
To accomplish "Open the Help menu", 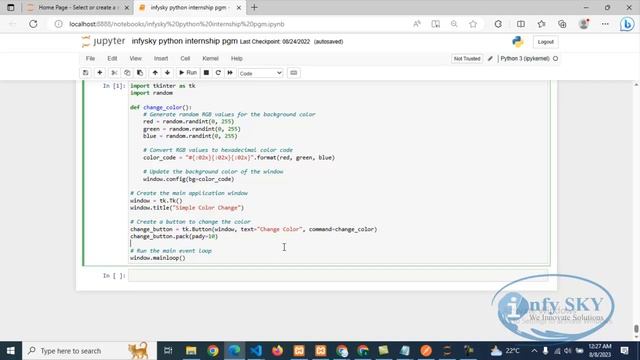I will [237, 58].
